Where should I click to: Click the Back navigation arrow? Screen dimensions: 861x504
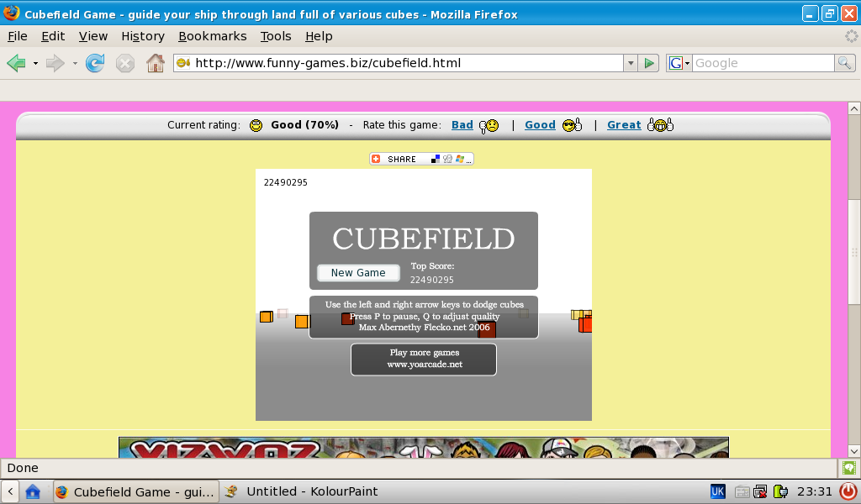pos(17,63)
